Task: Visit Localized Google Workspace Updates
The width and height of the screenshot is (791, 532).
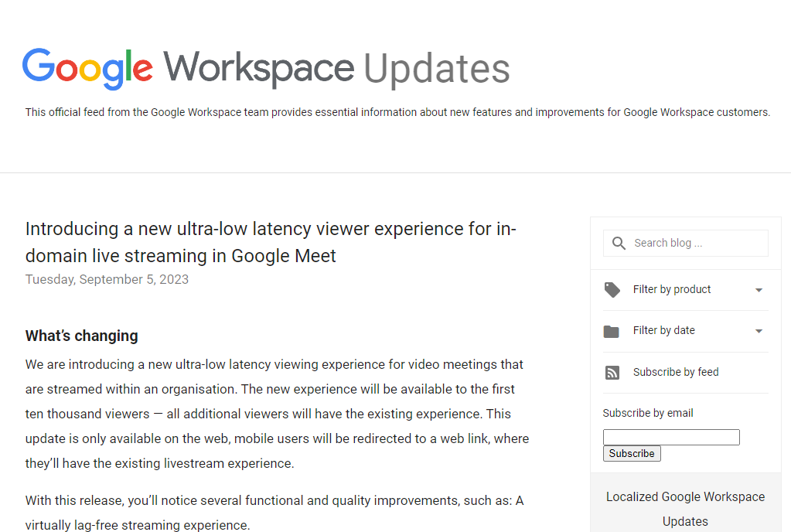Action: click(685, 508)
